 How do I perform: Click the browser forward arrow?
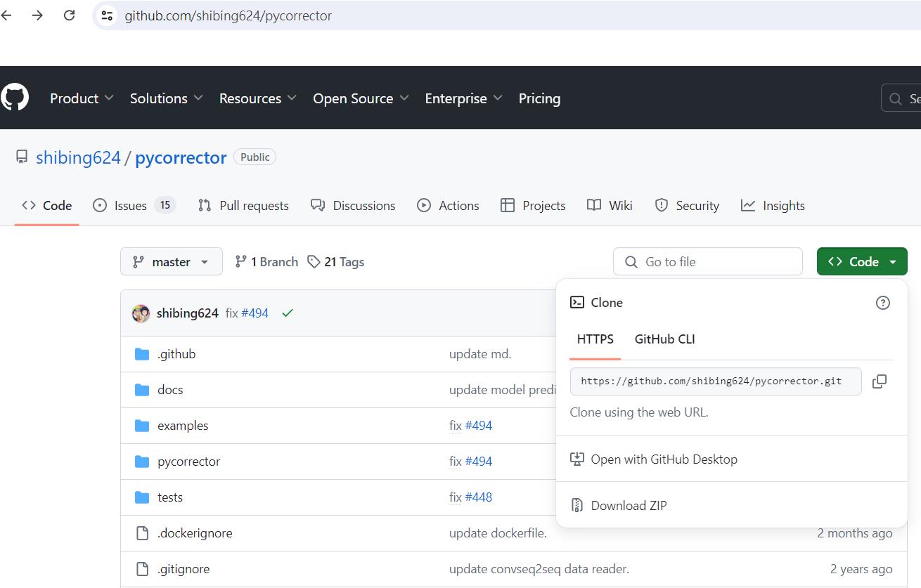click(37, 15)
